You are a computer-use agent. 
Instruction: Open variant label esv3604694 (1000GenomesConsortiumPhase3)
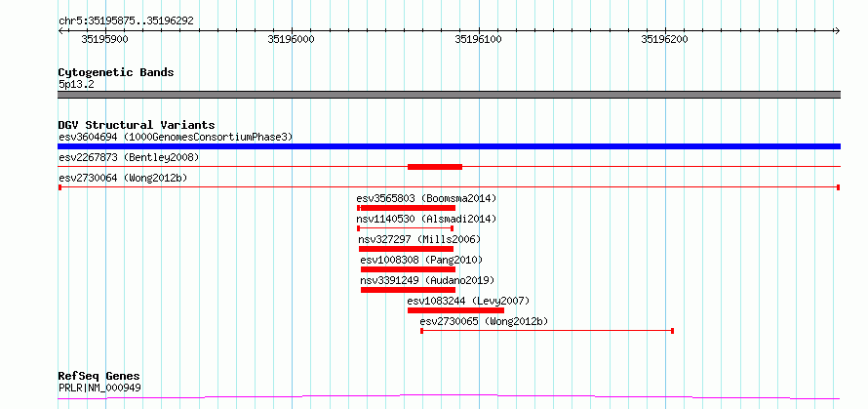click(x=176, y=137)
